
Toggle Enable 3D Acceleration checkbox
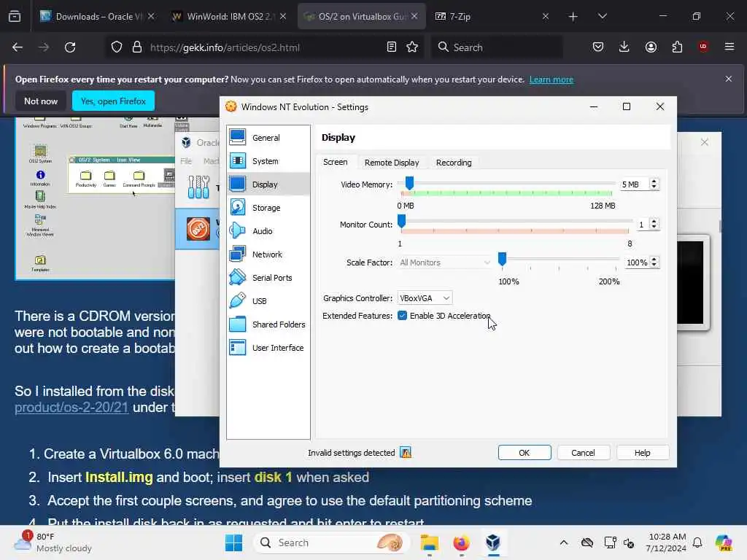[x=402, y=316]
